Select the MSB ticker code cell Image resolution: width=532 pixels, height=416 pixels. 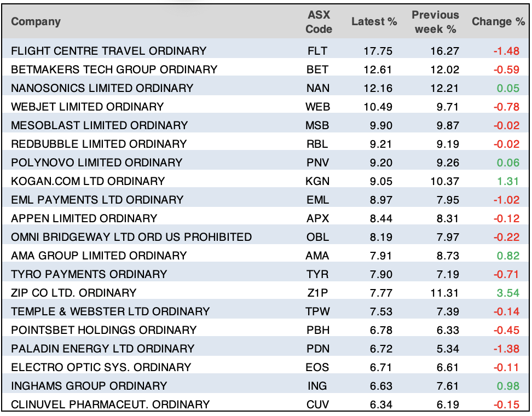pyautogui.click(x=318, y=125)
